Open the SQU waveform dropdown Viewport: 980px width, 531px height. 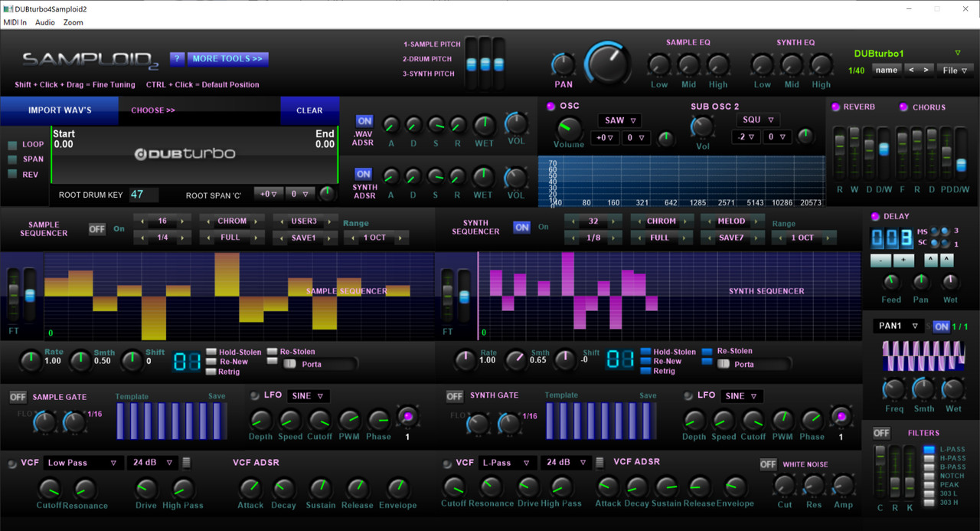click(758, 120)
